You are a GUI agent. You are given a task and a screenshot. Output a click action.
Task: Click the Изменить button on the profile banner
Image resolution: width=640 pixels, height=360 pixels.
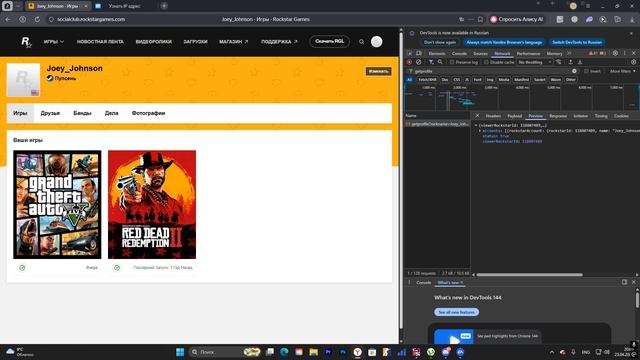[x=378, y=71]
